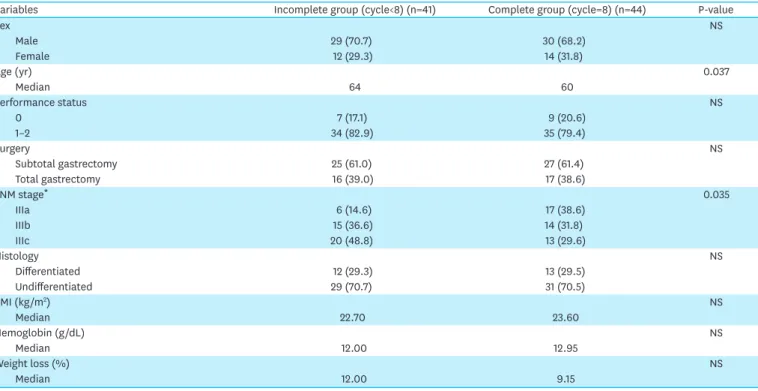Click the BMI median value '23.60'
Viewport: 758px width, 391px height.
565,318
